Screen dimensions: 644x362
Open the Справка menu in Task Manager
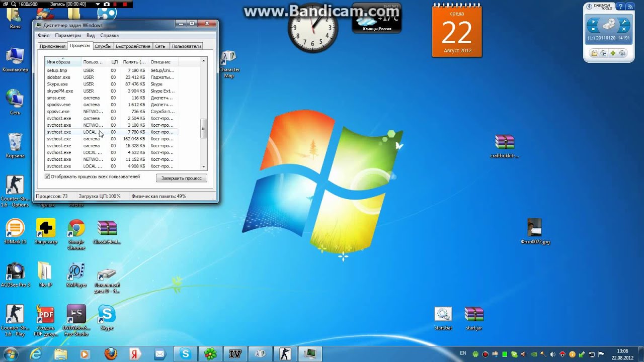[109, 36]
